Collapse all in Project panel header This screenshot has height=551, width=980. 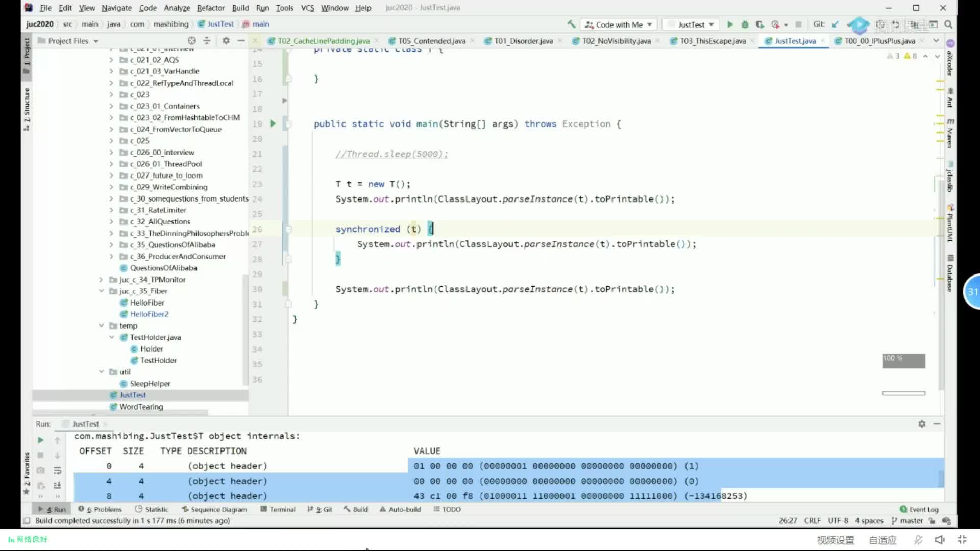click(207, 41)
